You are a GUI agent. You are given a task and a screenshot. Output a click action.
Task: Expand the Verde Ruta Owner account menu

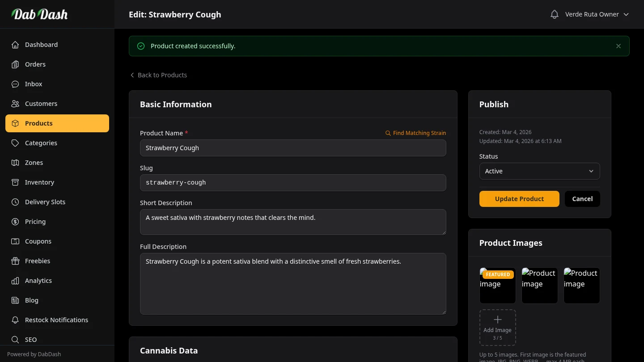click(597, 14)
